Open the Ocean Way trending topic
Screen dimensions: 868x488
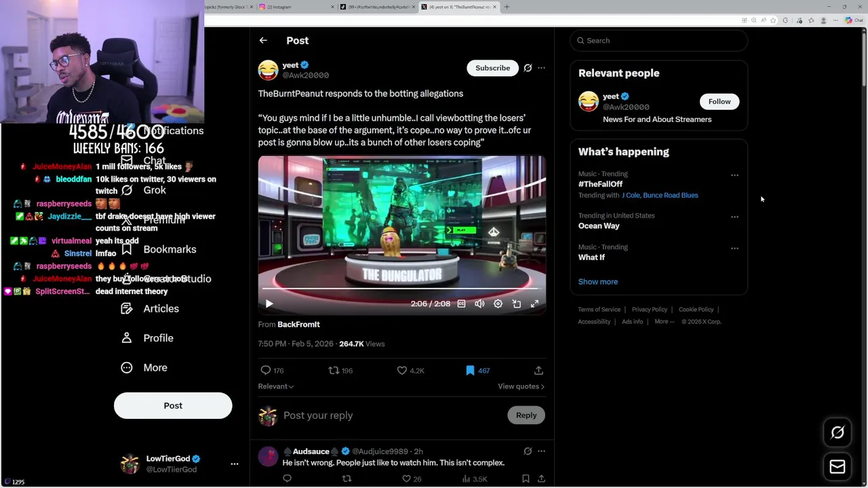coord(599,226)
